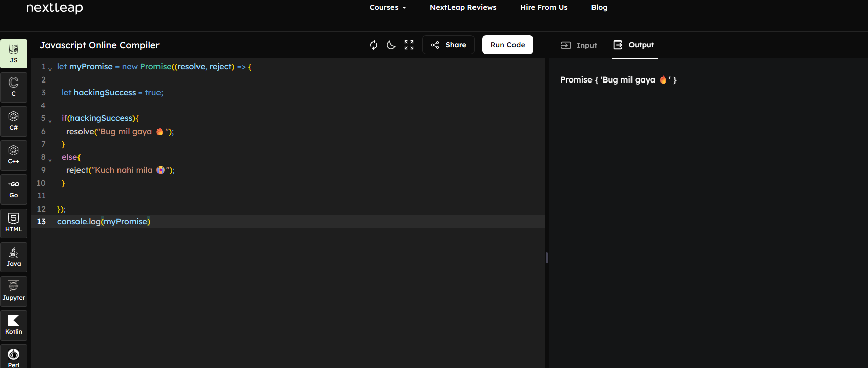868x368 pixels.
Task: Toggle dark mode with moon icon
Action: [x=391, y=45]
